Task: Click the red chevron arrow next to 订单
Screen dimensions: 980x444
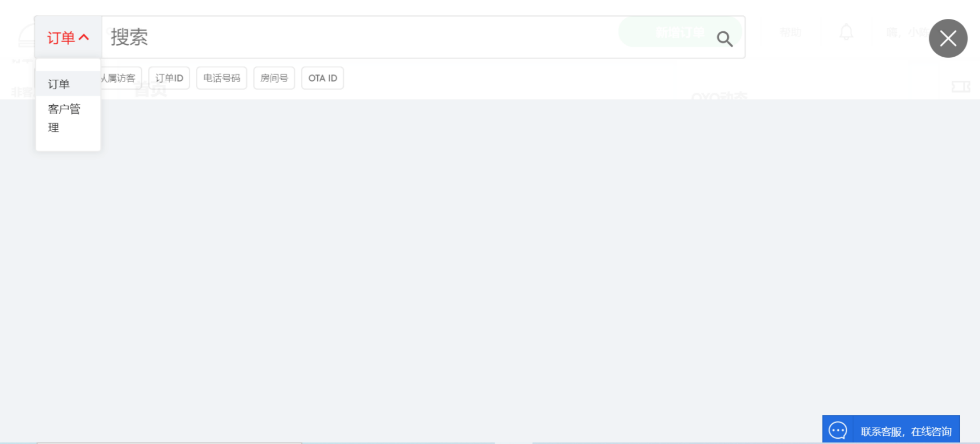Action: click(x=84, y=37)
